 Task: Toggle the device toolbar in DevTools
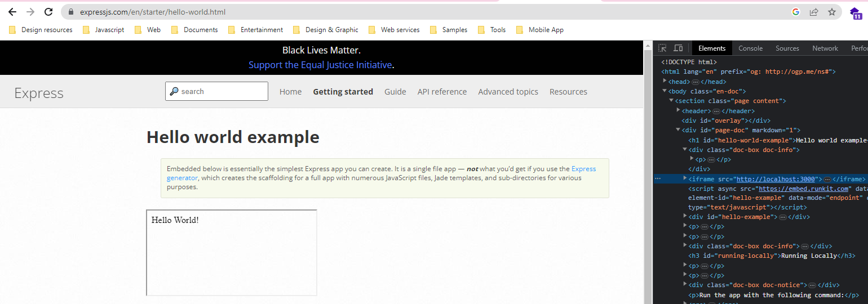tap(678, 48)
